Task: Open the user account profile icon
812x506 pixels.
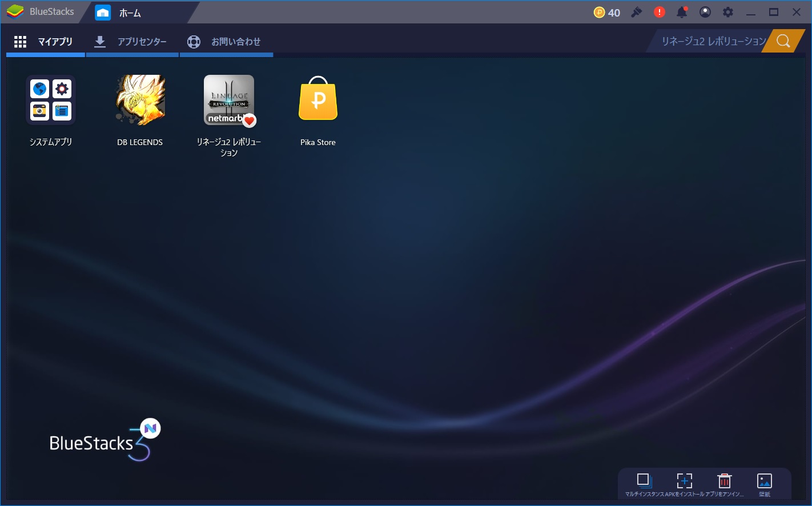Action: 705,12
